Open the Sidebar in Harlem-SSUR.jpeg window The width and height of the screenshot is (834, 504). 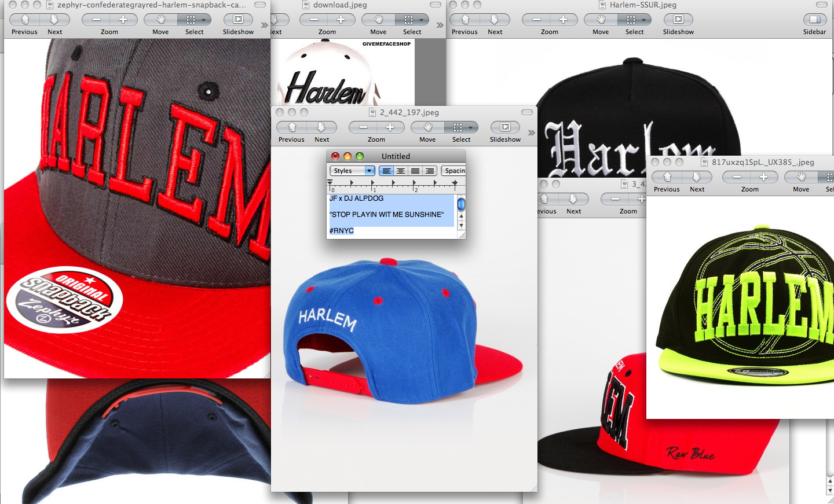tap(815, 20)
